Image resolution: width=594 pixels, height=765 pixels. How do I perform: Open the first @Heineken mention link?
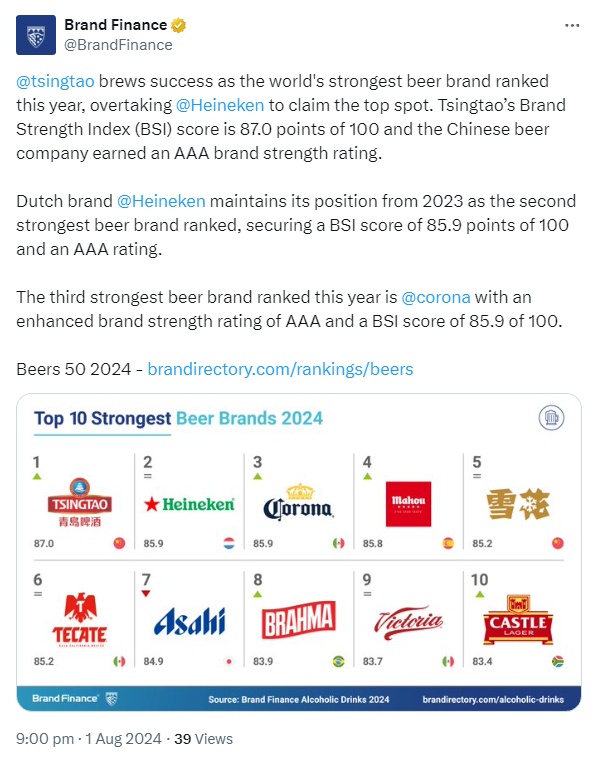(219, 105)
